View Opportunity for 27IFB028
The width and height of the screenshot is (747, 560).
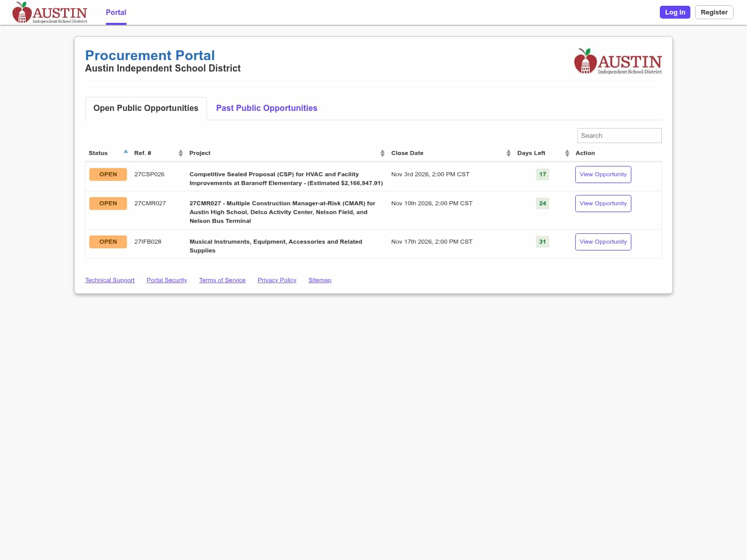(603, 242)
